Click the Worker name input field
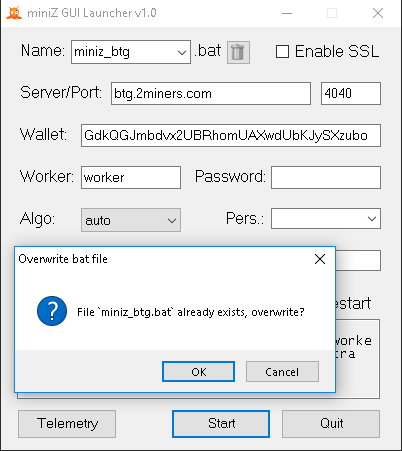This screenshot has width=402, height=451. click(131, 177)
